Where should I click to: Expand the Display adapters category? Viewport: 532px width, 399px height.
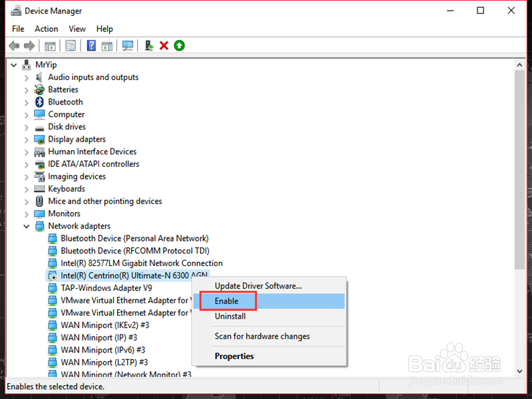[x=27, y=140]
